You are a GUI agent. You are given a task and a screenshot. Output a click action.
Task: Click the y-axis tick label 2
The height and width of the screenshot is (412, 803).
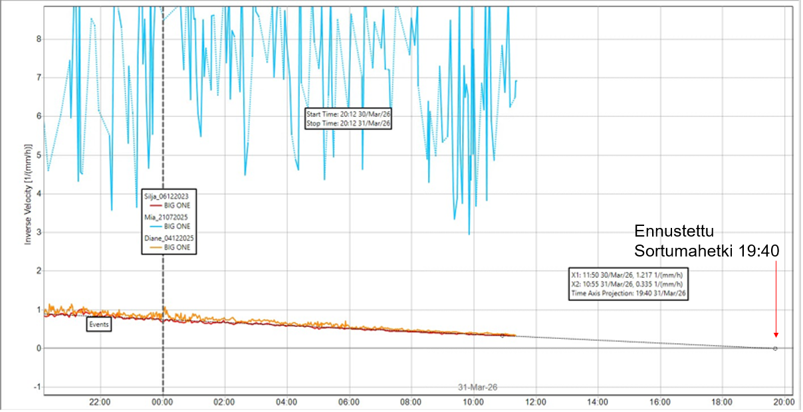pos(38,271)
